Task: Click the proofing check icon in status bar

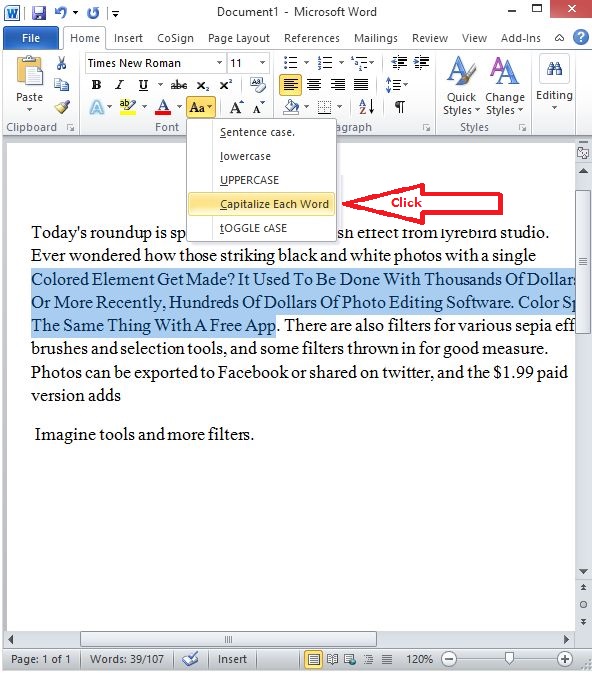Action: 190,658
